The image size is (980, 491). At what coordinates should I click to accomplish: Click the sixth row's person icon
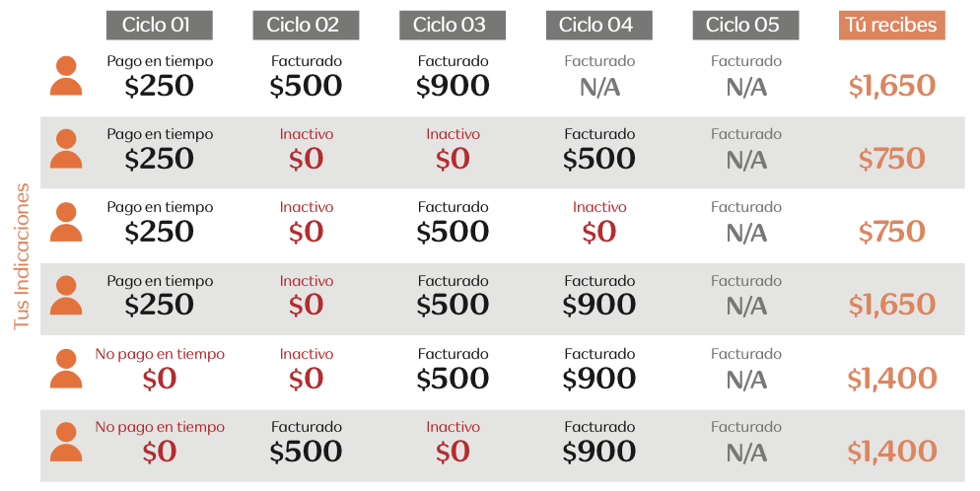click(x=66, y=442)
